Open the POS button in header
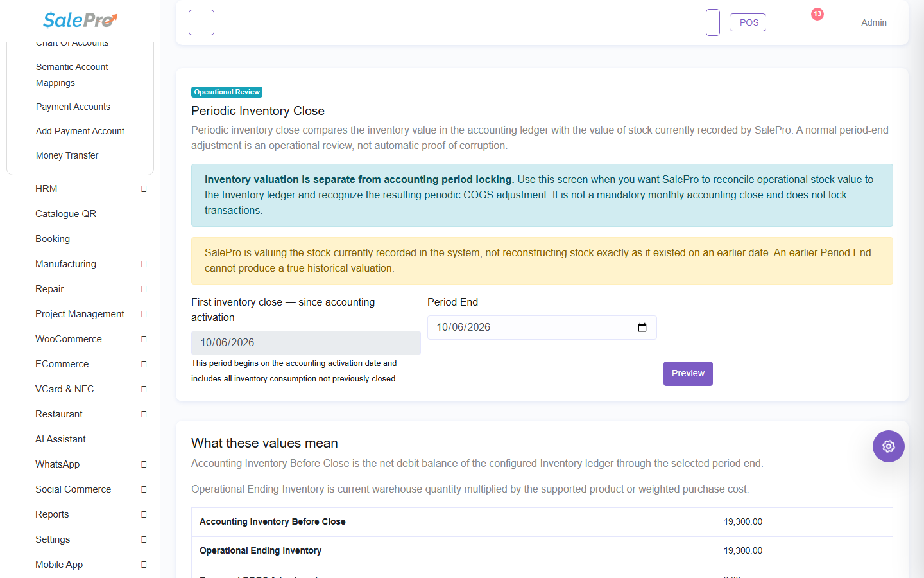 coord(748,22)
